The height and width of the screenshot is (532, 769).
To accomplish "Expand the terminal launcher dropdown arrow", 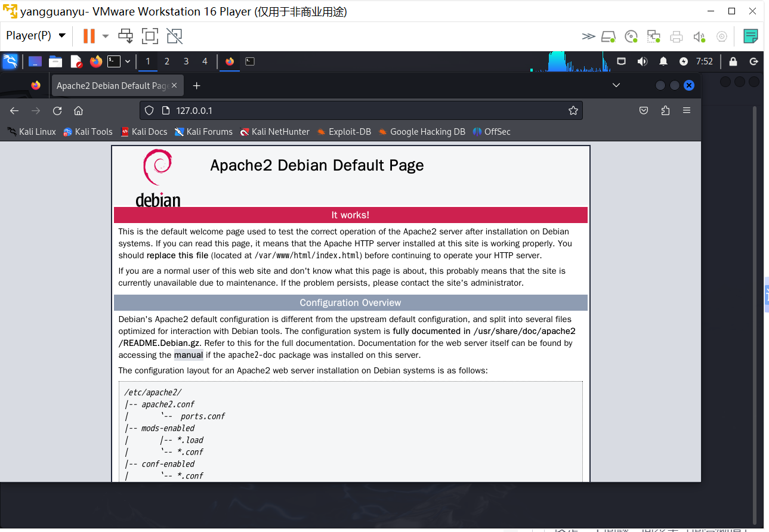I will coord(128,61).
